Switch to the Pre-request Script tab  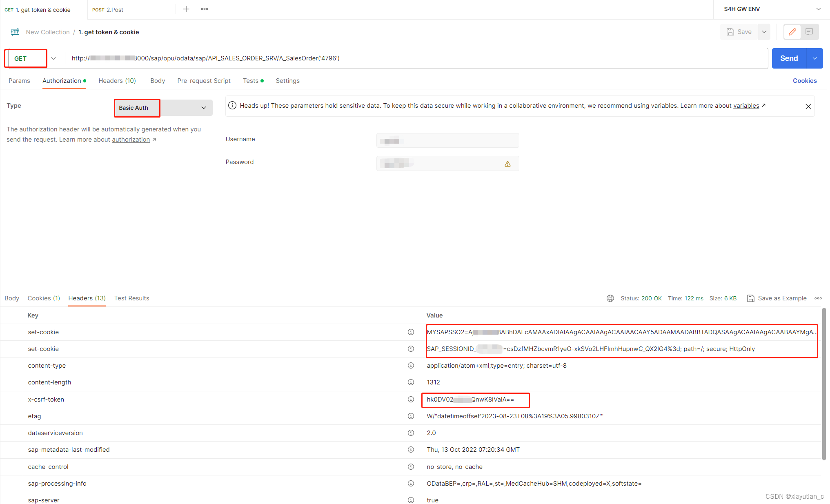(x=204, y=81)
